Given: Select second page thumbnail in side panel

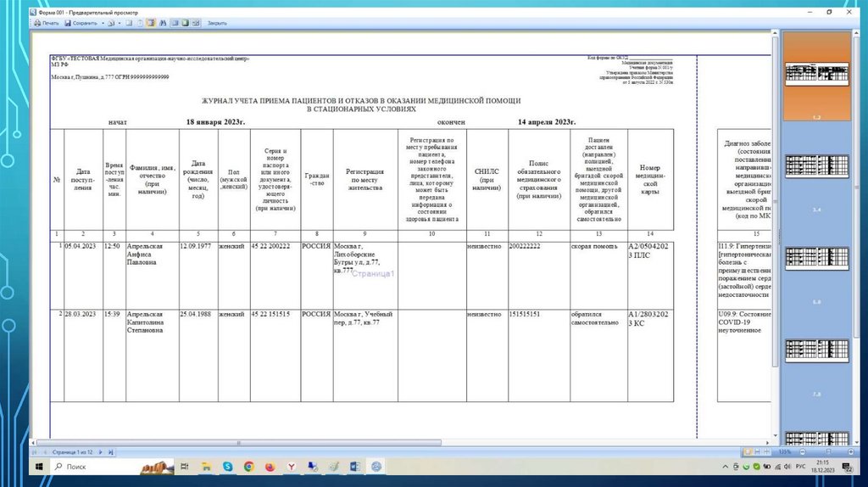Looking at the screenshot, I should [x=816, y=166].
